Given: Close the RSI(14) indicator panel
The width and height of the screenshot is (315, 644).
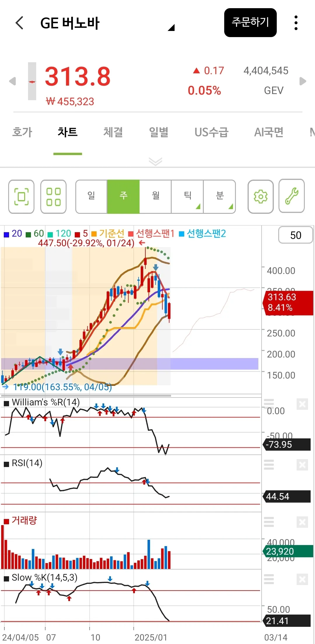Looking at the screenshot, I should [x=302, y=465].
